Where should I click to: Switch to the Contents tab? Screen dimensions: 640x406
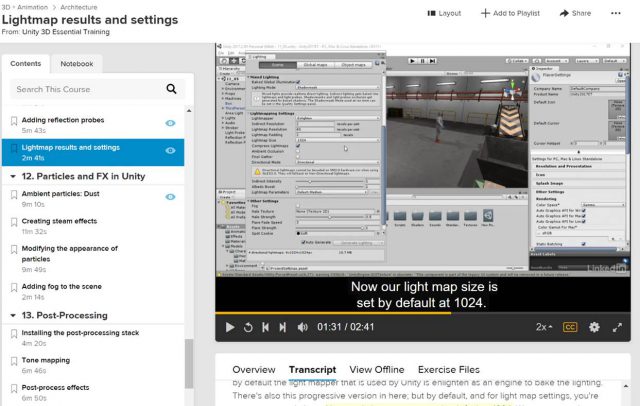click(26, 64)
